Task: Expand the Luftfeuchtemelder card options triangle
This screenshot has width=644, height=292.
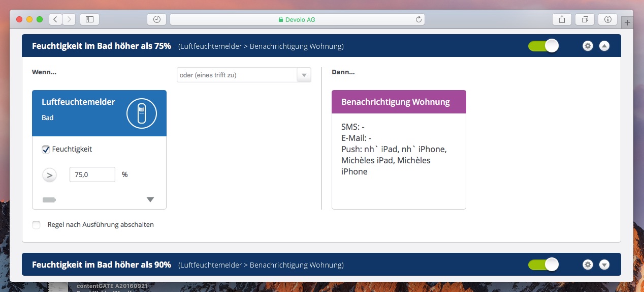Action: click(x=150, y=200)
